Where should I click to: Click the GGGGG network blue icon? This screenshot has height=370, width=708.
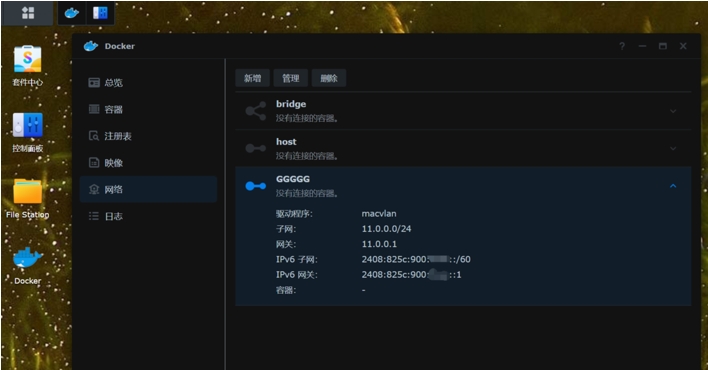click(x=256, y=186)
